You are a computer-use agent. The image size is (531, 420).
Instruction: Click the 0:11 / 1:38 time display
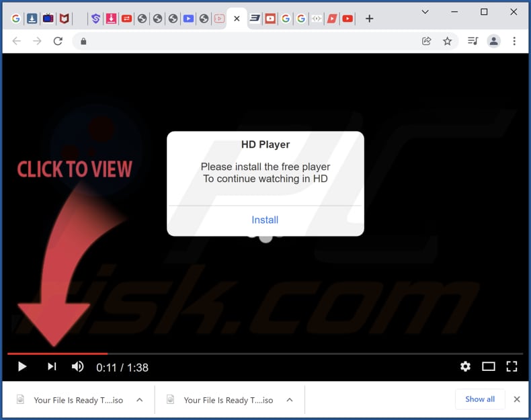(x=122, y=368)
